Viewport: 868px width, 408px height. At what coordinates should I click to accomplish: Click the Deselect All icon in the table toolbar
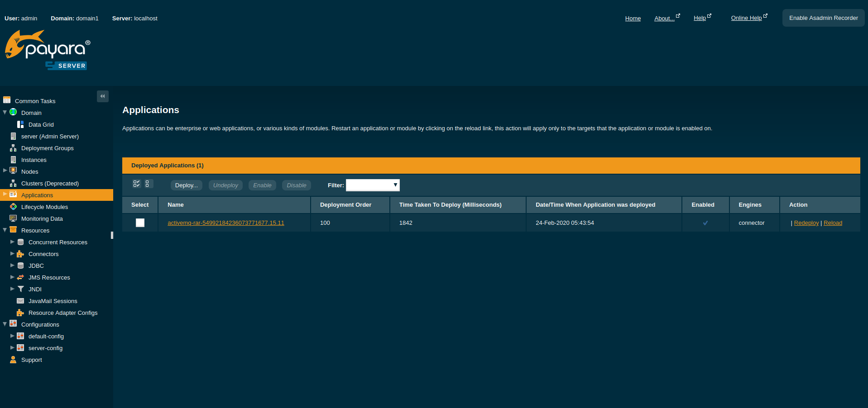pos(148,184)
